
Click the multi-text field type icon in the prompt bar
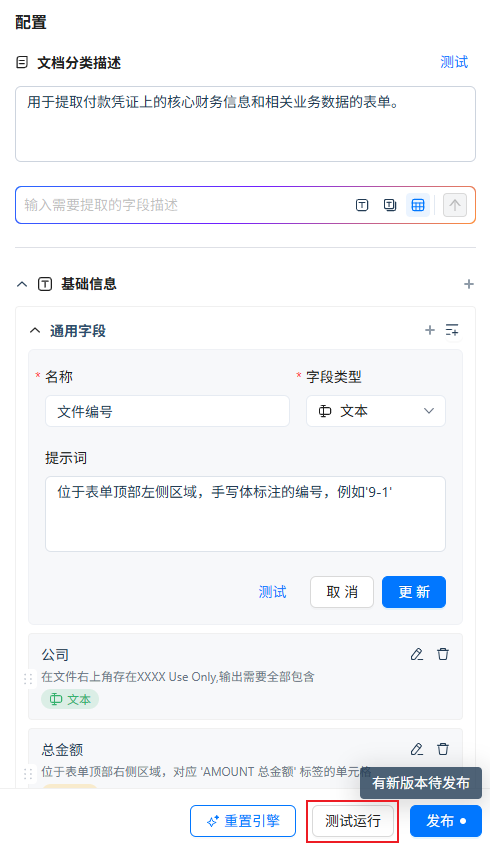click(390, 205)
